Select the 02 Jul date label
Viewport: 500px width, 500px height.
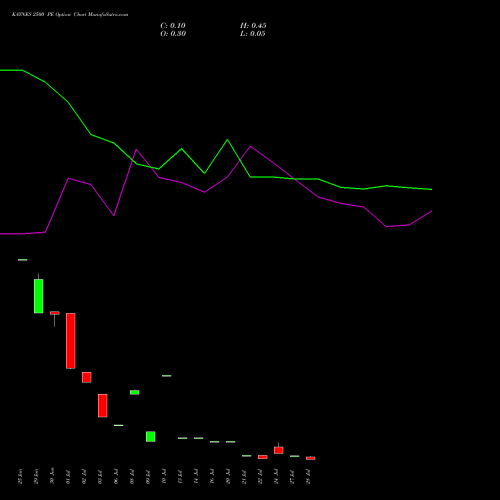tap(84, 476)
